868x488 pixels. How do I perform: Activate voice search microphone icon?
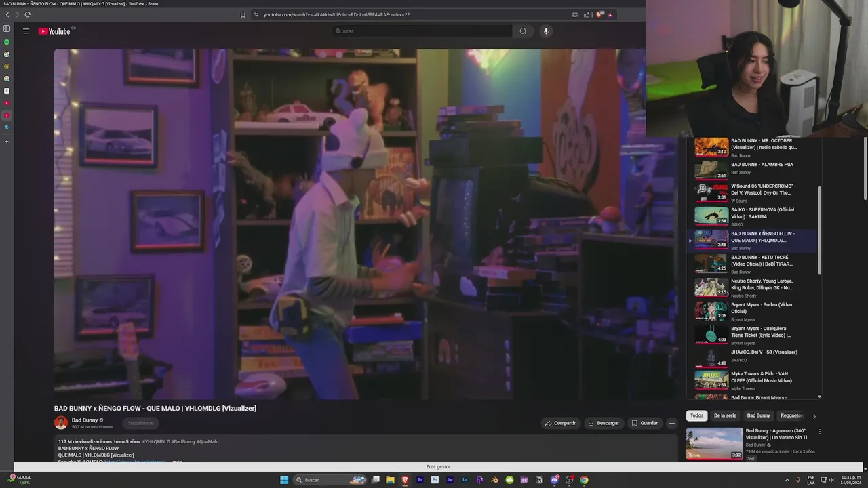546,31
